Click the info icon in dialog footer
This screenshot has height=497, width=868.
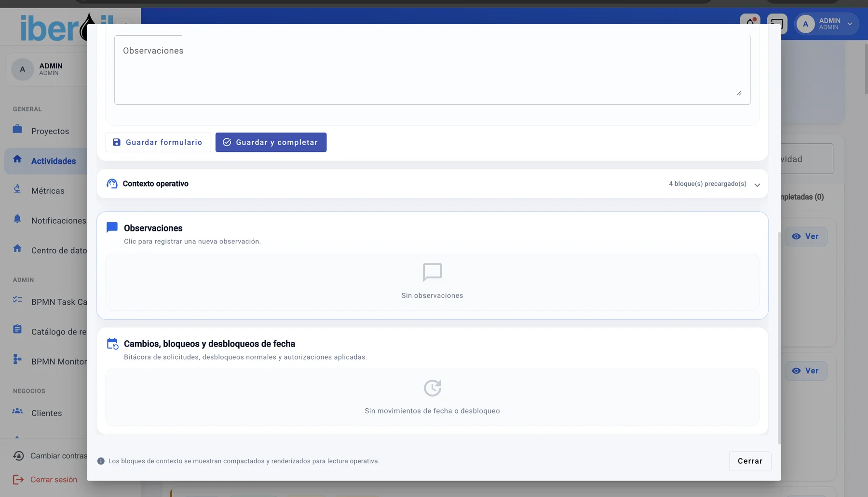click(101, 461)
